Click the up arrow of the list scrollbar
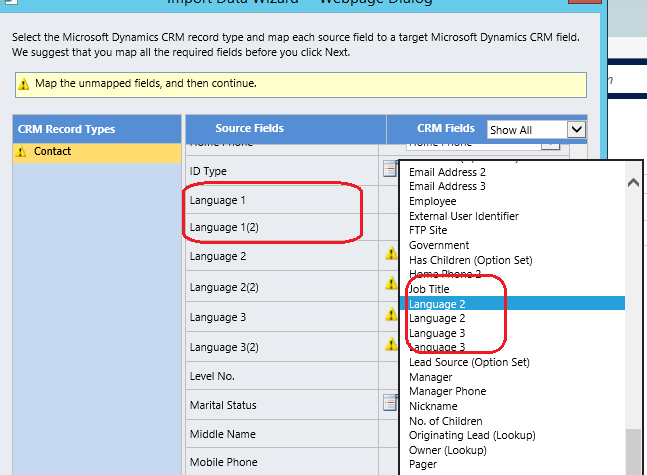Viewport: 647px width, 475px height. pos(633,182)
